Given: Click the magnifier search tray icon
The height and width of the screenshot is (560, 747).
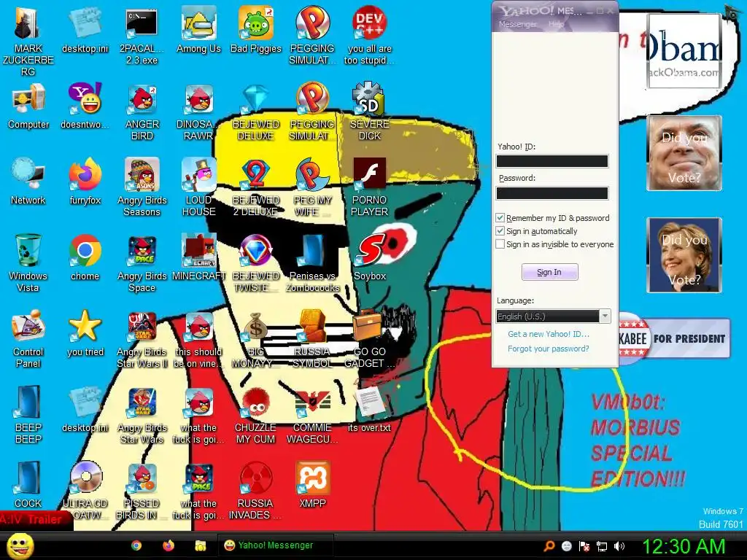Looking at the screenshot, I should (x=549, y=546).
